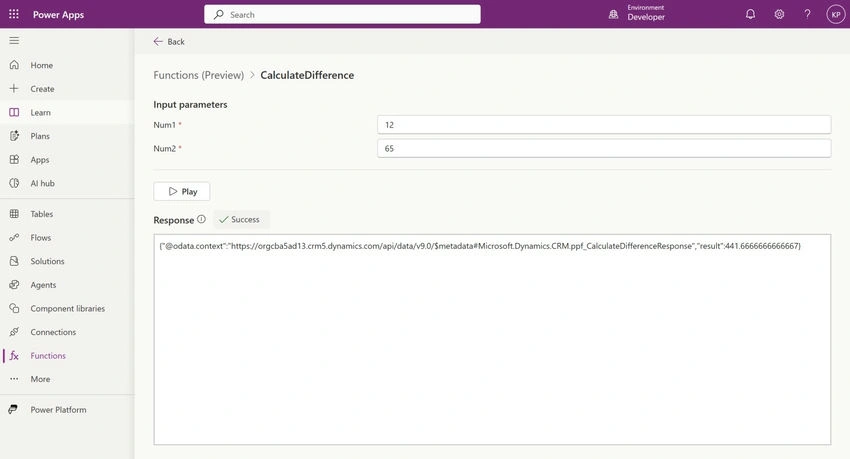The height and width of the screenshot is (459, 850).
Task: Click the Environment picker icon
Action: 613,15
